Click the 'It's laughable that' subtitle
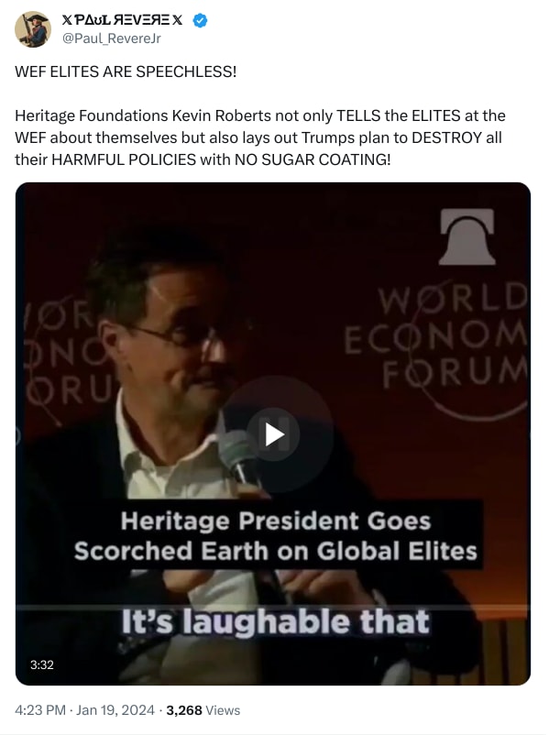 [275, 622]
